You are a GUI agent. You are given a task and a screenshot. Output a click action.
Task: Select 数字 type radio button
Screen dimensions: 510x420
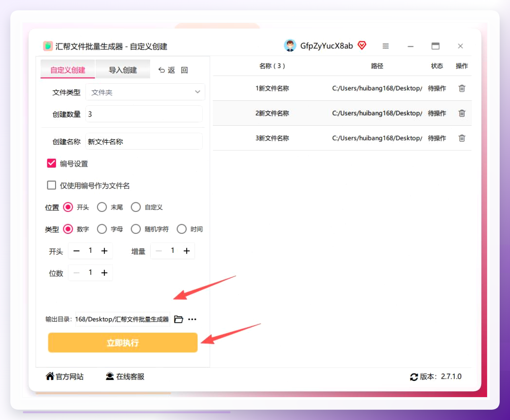click(x=68, y=229)
